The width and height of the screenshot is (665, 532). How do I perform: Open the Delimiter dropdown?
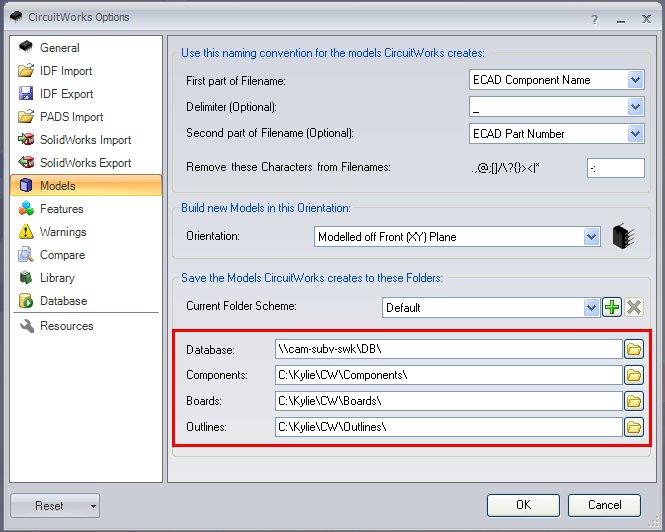tap(635, 106)
